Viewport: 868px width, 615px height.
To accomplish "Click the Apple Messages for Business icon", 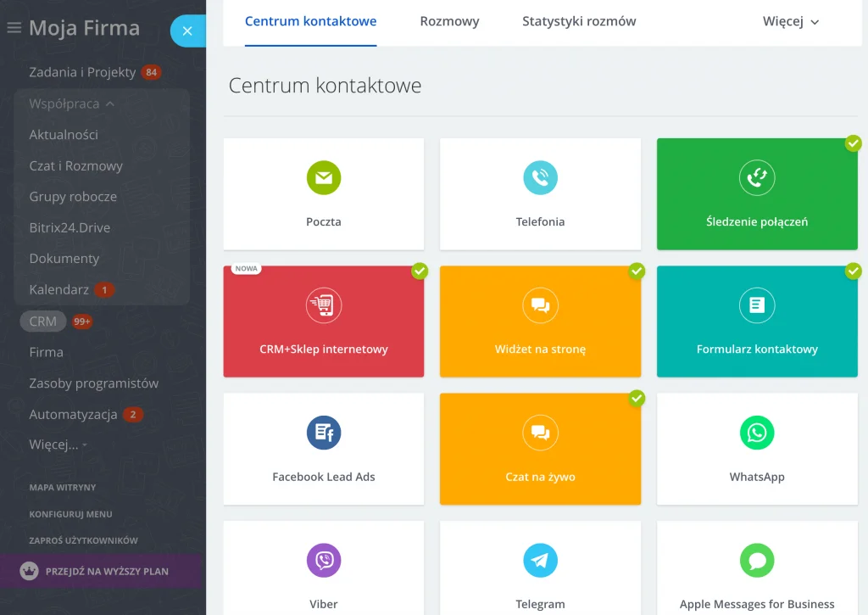I will click(x=756, y=560).
